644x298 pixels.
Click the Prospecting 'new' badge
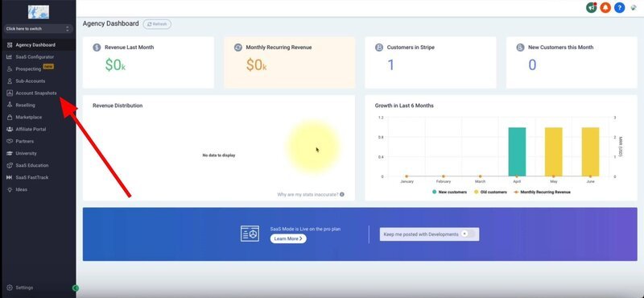point(48,67)
